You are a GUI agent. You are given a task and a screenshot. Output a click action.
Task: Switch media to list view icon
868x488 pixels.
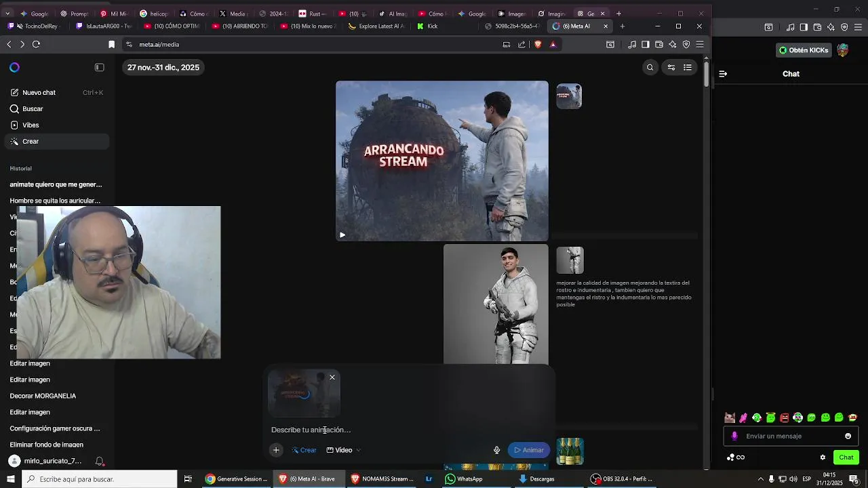coord(688,67)
